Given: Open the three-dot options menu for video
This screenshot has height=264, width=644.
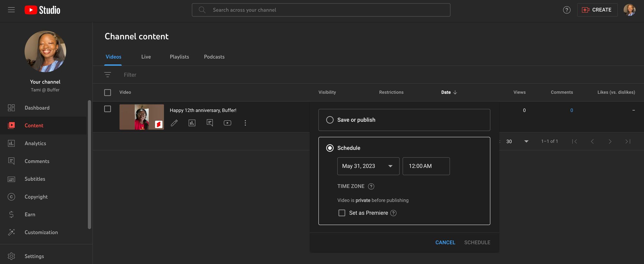Looking at the screenshot, I should [245, 123].
